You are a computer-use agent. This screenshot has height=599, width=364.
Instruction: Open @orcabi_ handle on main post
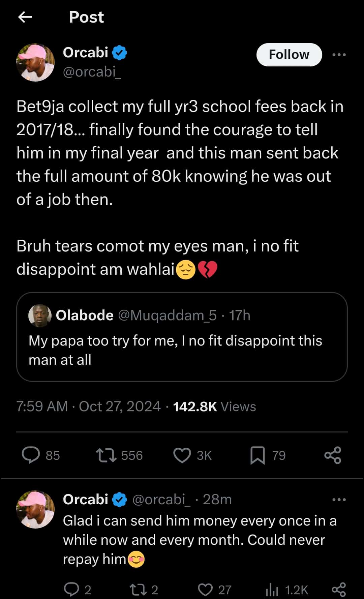coord(92,72)
